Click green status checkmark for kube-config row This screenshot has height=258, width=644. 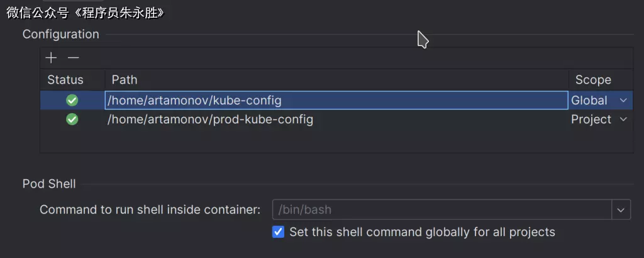coord(72,100)
